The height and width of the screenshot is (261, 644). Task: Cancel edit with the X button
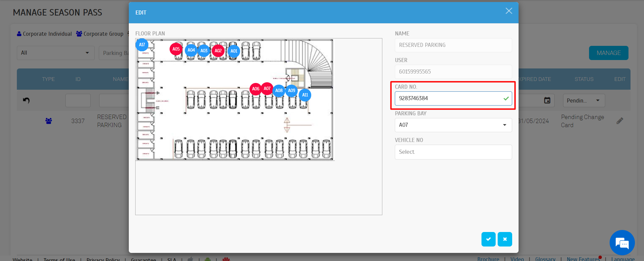click(x=505, y=239)
